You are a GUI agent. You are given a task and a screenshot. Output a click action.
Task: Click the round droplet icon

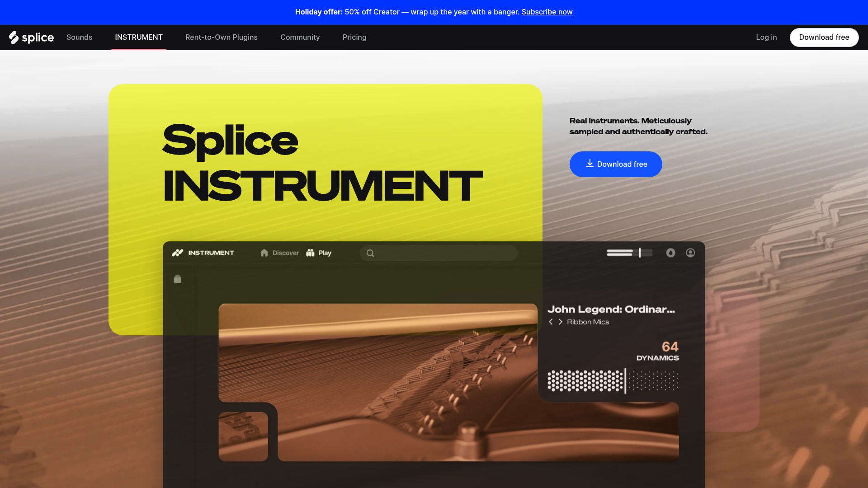pyautogui.click(x=670, y=253)
